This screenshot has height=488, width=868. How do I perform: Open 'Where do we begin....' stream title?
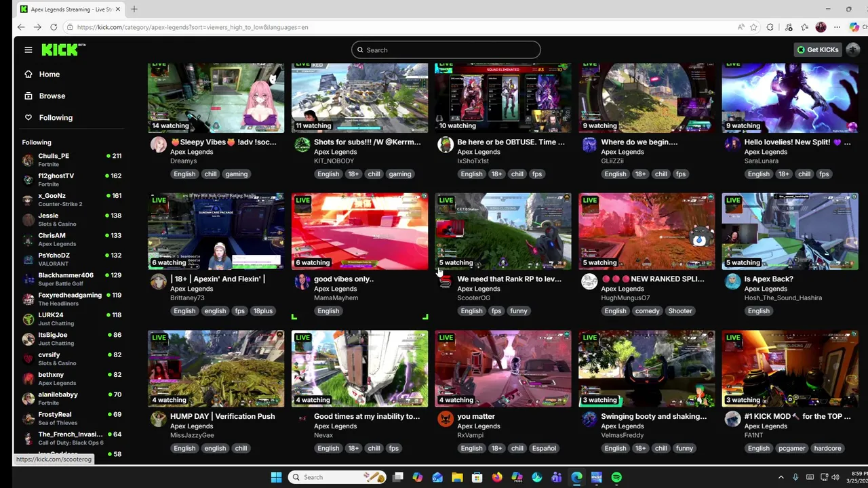pyautogui.click(x=639, y=142)
